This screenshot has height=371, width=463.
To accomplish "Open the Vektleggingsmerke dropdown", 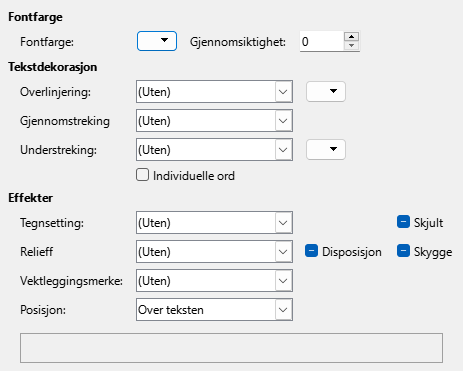I will 214,281.
